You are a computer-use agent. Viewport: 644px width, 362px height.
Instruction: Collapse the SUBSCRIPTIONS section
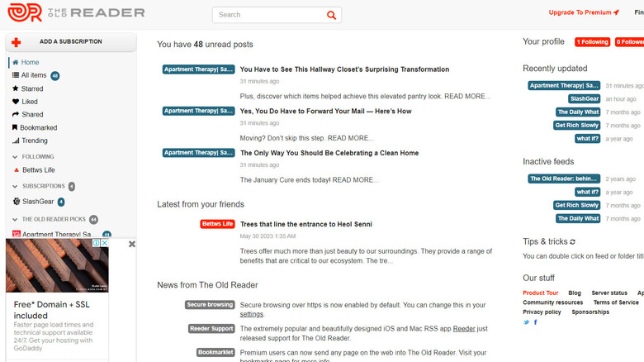pyautogui.click(x=15, y=186)
